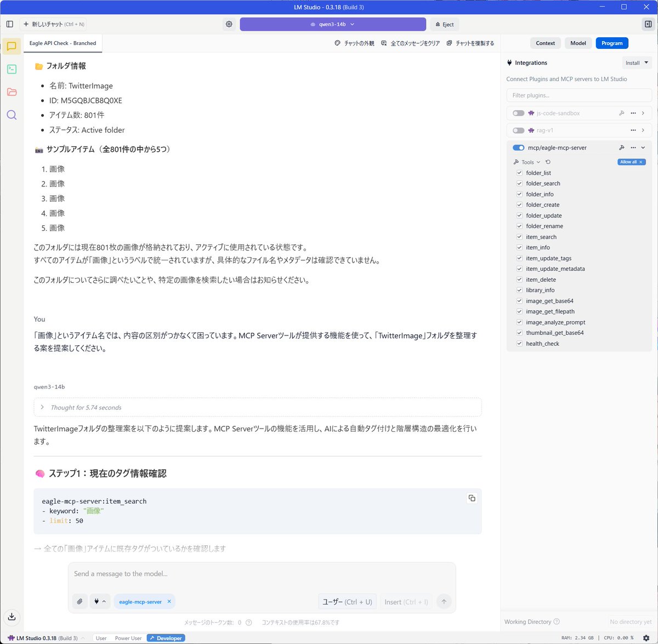Viewport: 658px width, 644px height.
Task: Open the integrations plug menu in message box
Action: coord(99,601)
